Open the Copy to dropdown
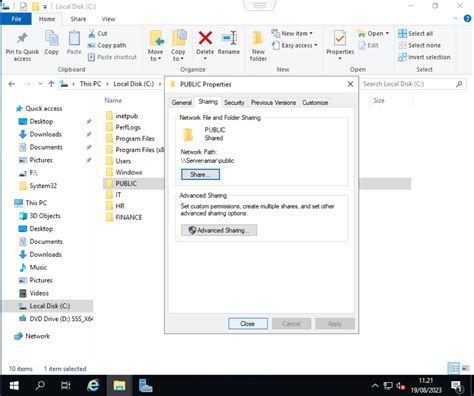This screenshot has width=474, height=396. pos(178,55)
